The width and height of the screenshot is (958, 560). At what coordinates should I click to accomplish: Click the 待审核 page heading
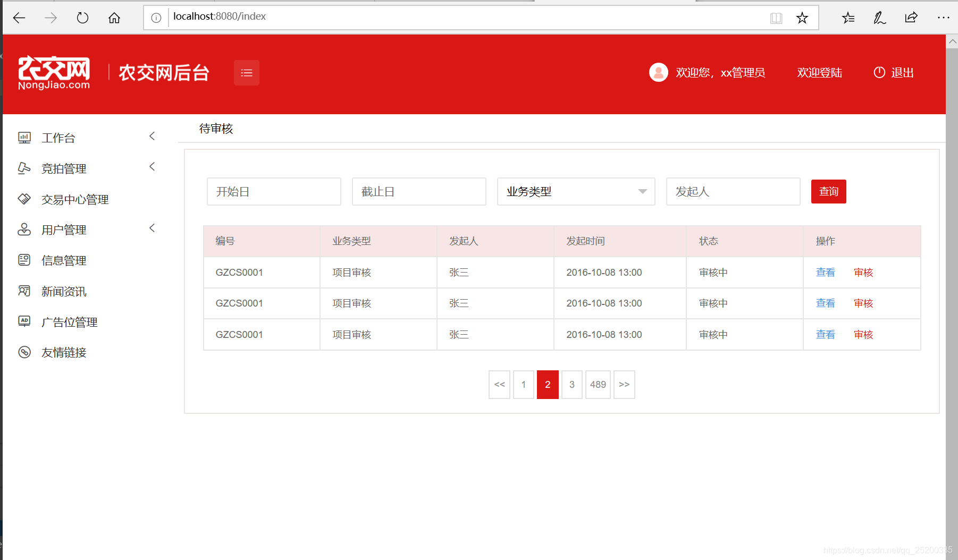(x=216, y=129)
